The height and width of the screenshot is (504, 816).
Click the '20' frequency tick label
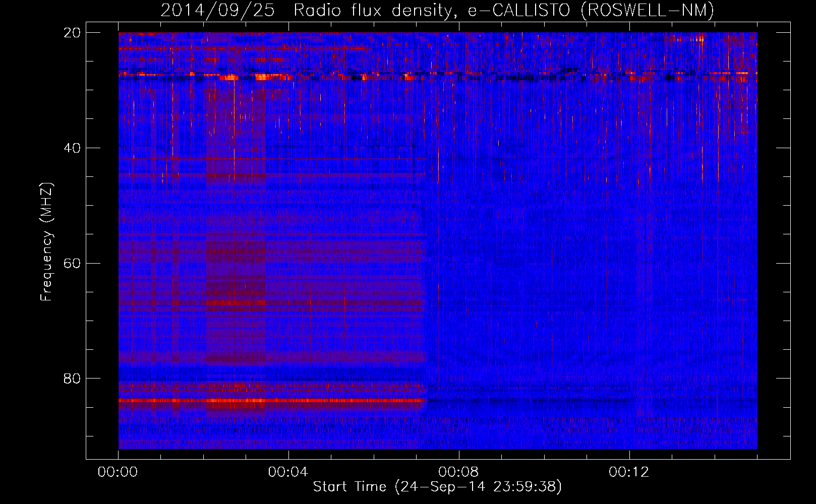coord(72,32)
